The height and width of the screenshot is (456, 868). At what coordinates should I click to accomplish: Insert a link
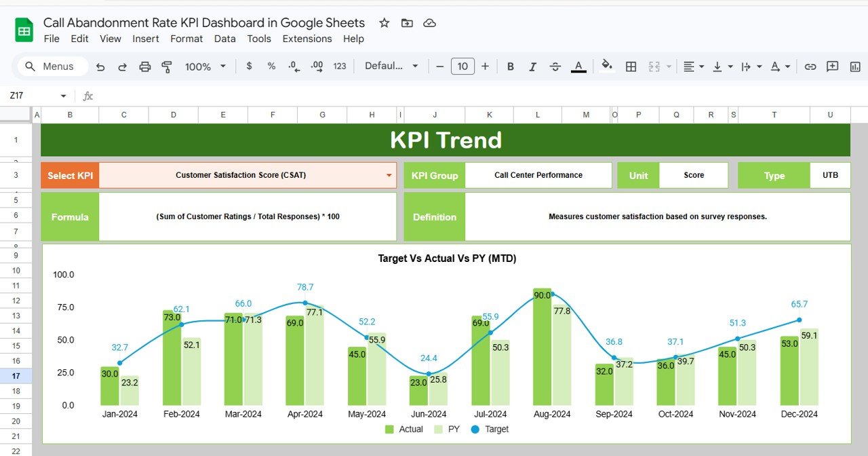[x=810, y=66]
